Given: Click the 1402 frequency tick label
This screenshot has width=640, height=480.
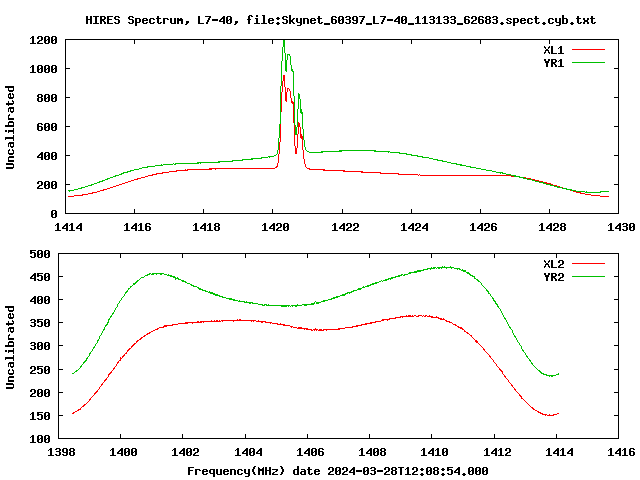Looking at the screenshot, I should point(185,452).
